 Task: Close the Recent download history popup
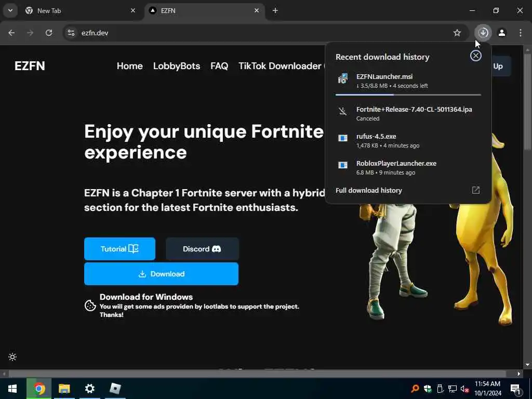point(476,56)
